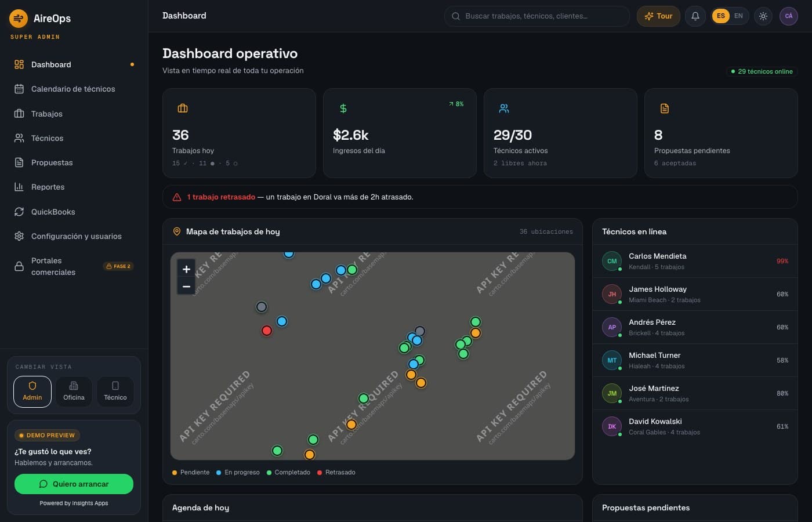Switch to Técnico view

click(115, 391)
